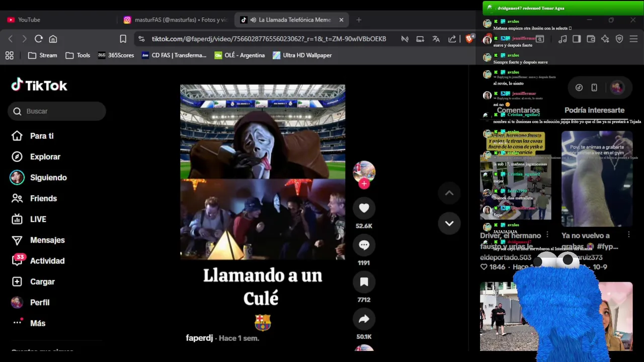Open the apps grid in bookmarks bar
The image size is (644, 362).
click(x=10, y=55)
